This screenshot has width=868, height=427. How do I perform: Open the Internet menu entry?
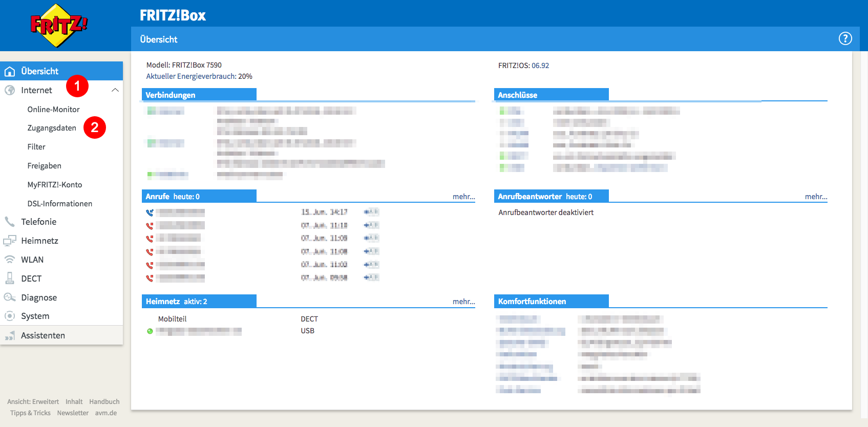pyautogui.click(x=36, y=90)
